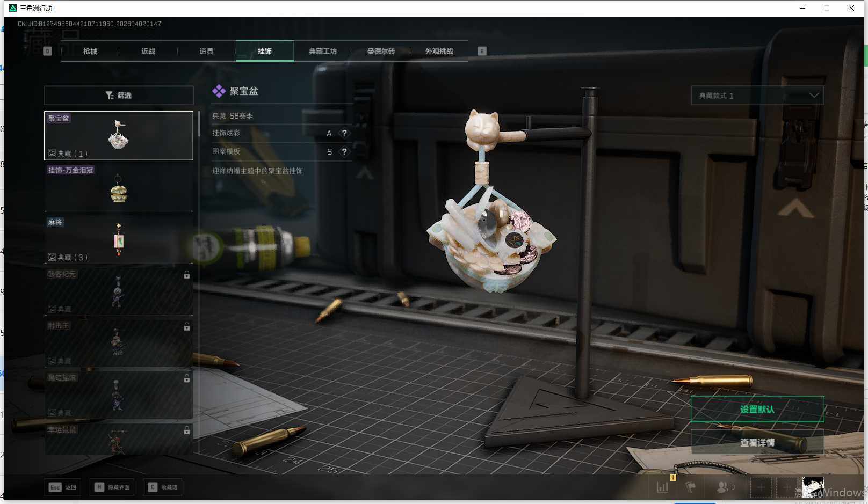Open the 筛选 filter button
The height and width of the screenshot is (504, 868).
pos(119,95)
